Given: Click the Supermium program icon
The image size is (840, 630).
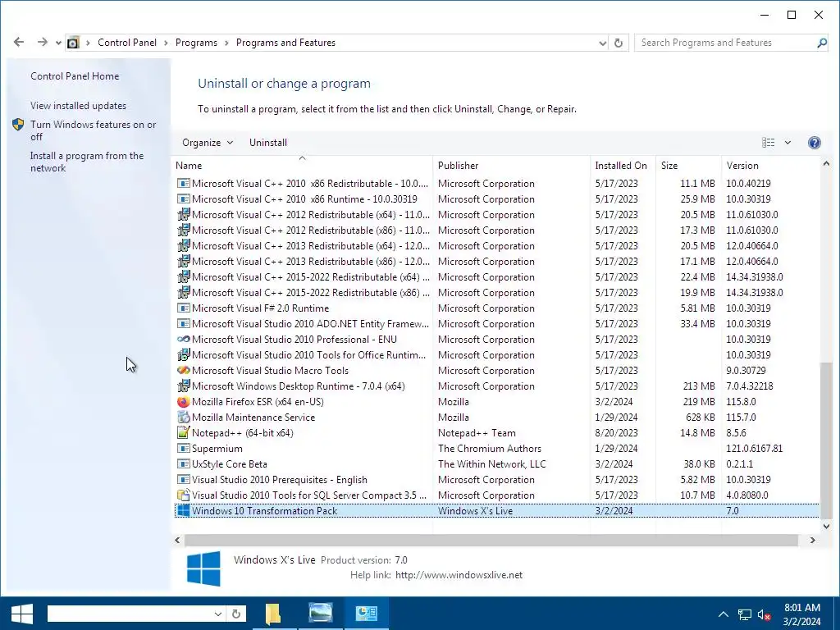Looking at the screenshot, I should pos(183,449).
